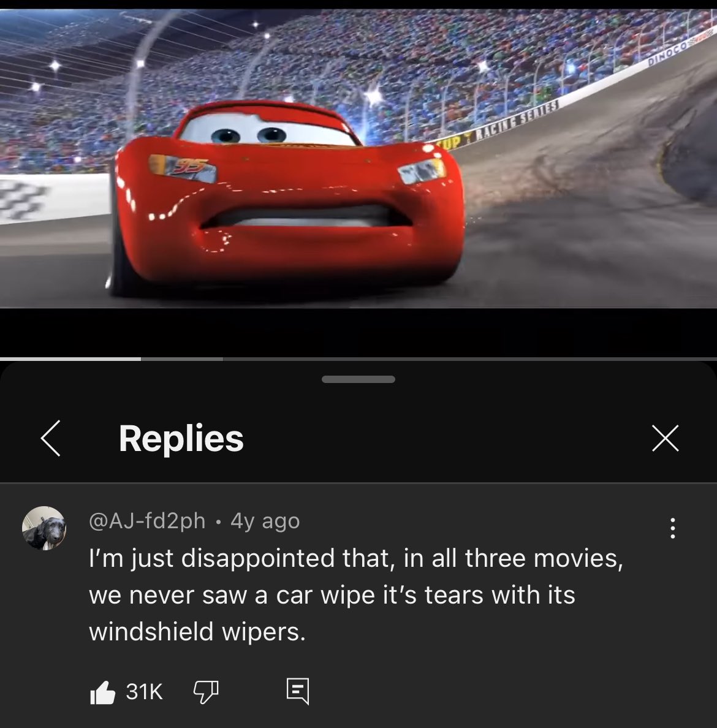Reply to the comment via the reply icon
The image size is (717, 728).
coord(298,691)
